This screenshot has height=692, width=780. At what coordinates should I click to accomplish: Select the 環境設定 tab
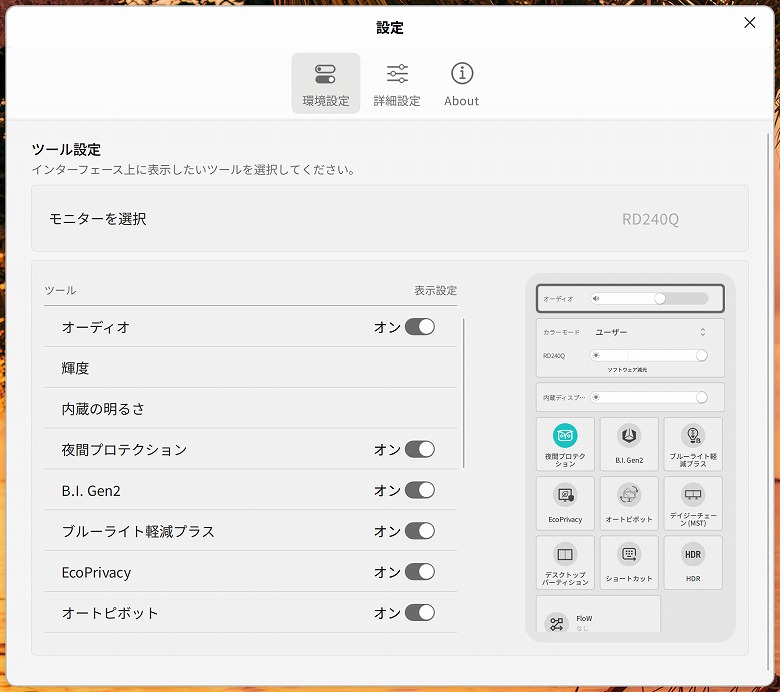(326, 84)
